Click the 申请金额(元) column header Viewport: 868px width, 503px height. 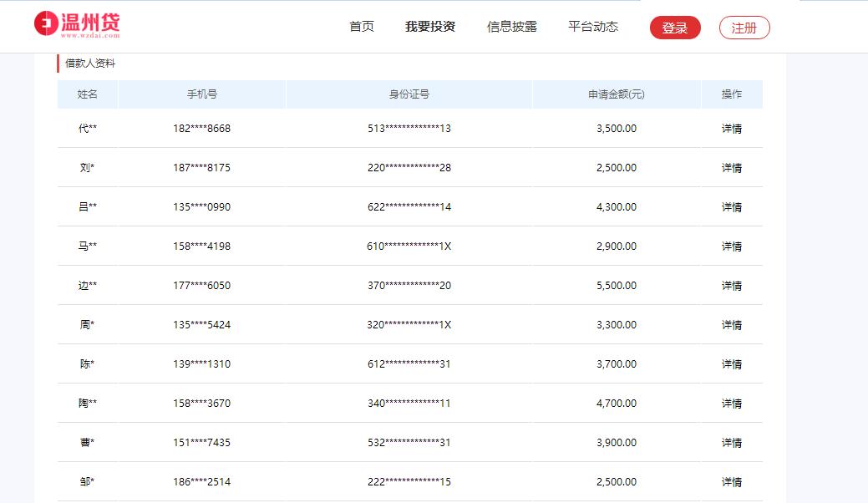(x=616, y=94)
